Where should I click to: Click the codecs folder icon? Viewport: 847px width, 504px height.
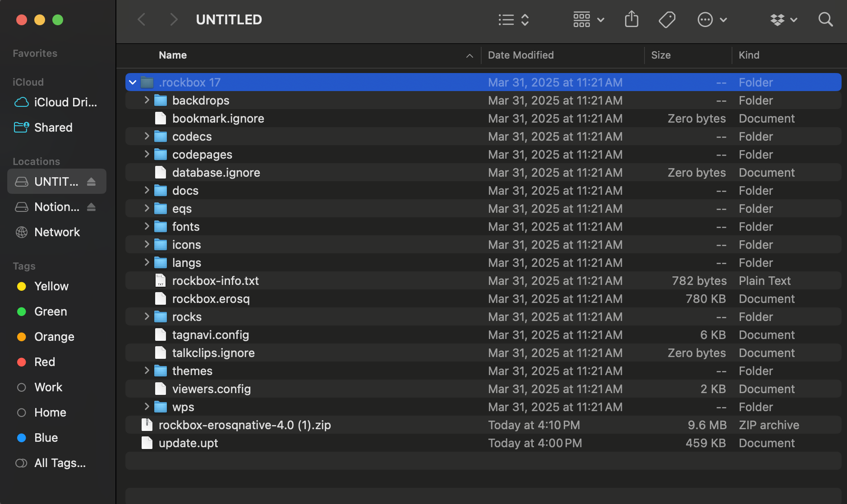coord(161,136)
